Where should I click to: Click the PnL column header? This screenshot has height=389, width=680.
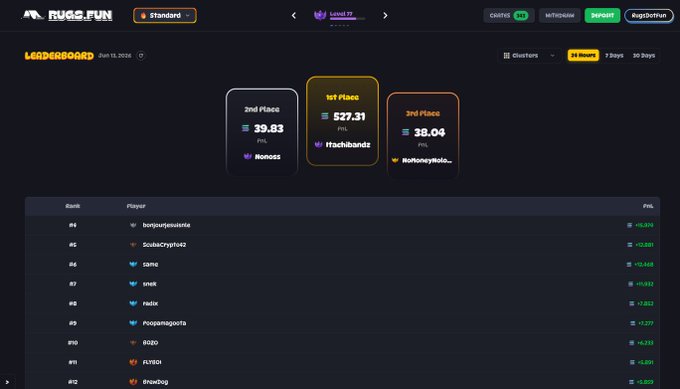(648, 206)
